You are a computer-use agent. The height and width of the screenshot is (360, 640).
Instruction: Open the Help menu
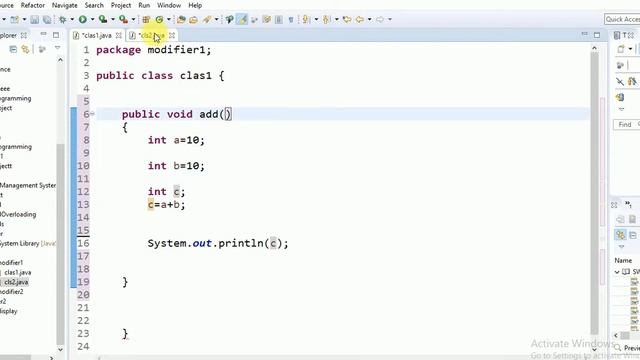click(x=195, y=5)
